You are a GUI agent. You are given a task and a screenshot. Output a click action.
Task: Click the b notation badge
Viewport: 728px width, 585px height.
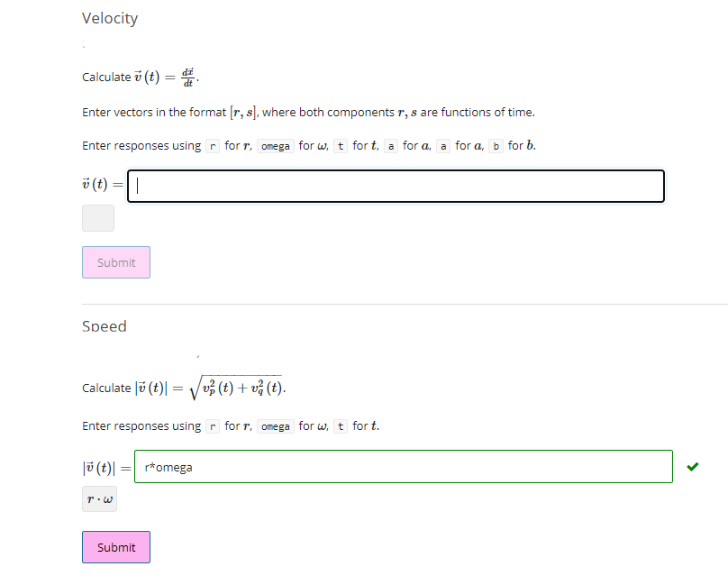pos(496,145)
